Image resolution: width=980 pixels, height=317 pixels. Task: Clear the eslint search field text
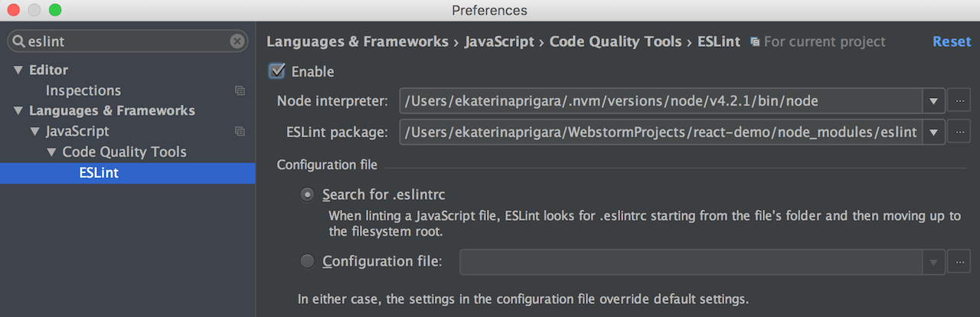point(237,41)
